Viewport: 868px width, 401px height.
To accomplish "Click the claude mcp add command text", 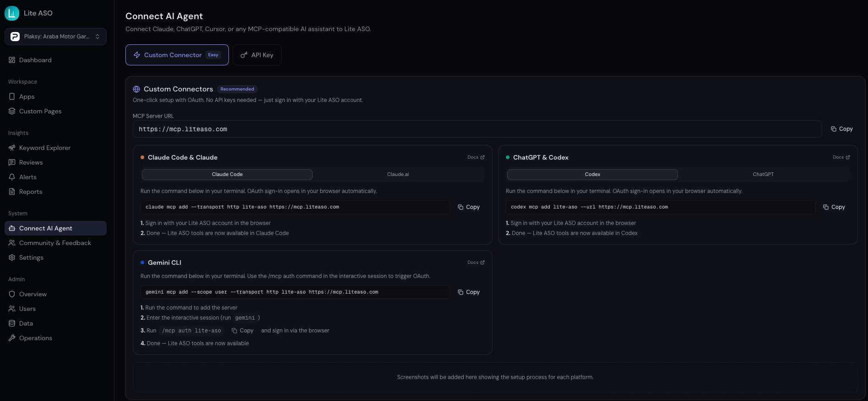I will [242, 207].
